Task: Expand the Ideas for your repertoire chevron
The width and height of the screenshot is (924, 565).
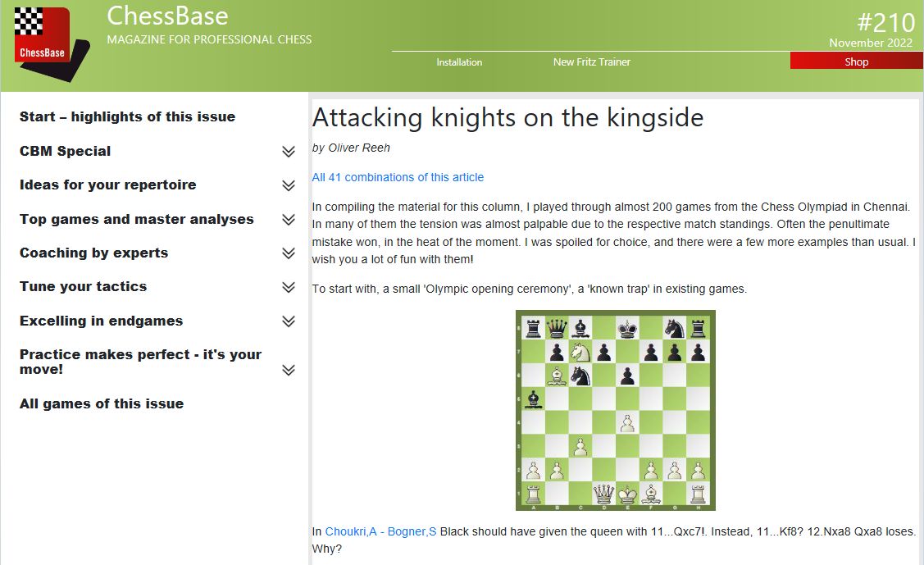Action: [x=288, y=185]
